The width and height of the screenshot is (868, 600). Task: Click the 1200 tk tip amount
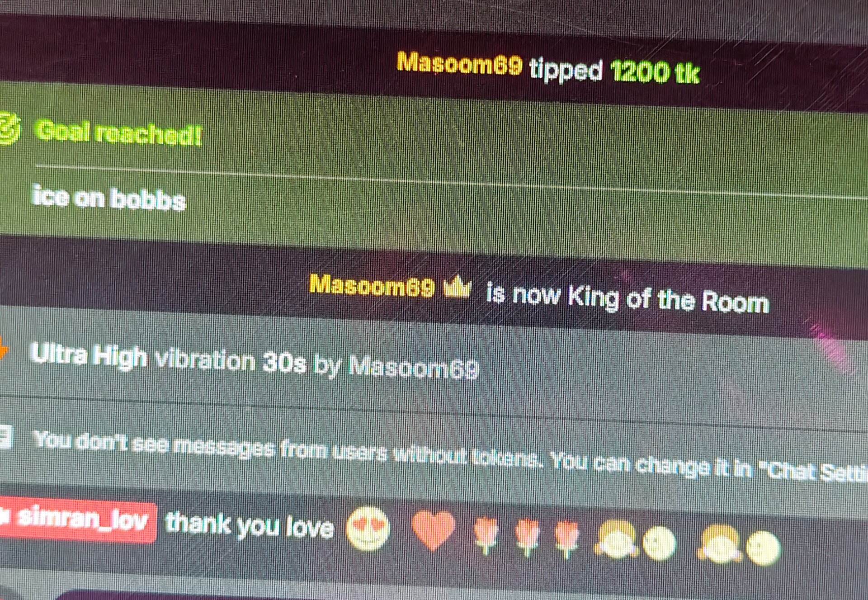point(655,72)
